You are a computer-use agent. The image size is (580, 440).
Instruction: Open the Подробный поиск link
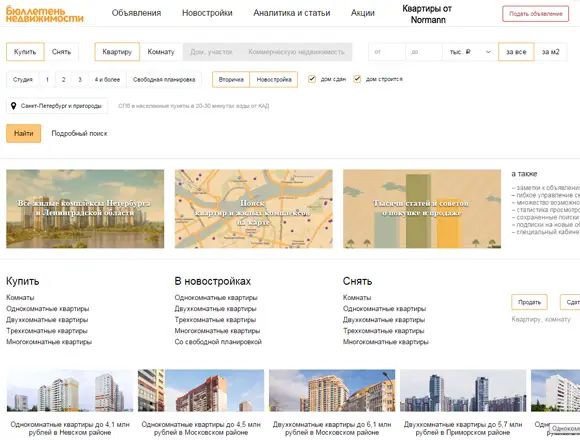tap(79, 133)
